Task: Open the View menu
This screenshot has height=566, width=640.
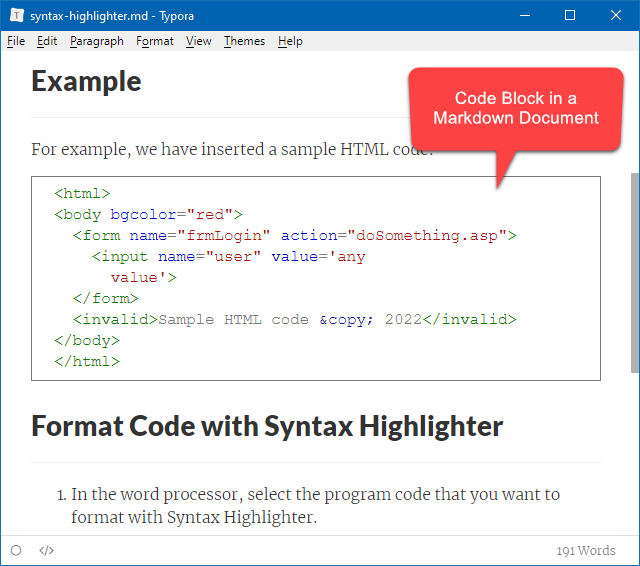Action: [x=199, y=41]
